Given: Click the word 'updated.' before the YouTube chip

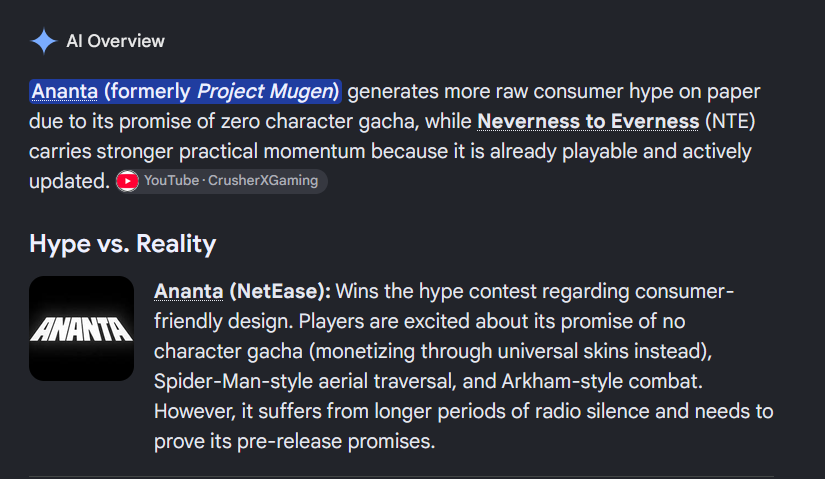Looking at the screenshot, I should point(69,181).
